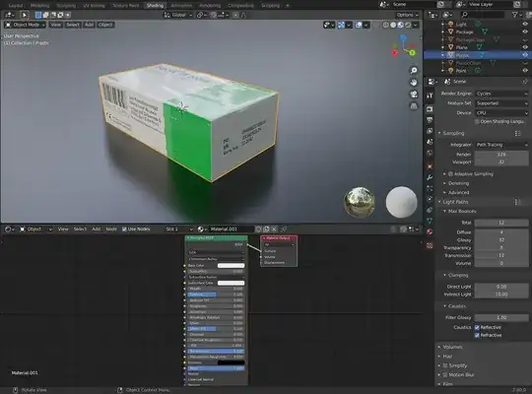532x394 pixels.
Task: Toggle the pin icon in node editor header
Action: (x=284, y=230)
